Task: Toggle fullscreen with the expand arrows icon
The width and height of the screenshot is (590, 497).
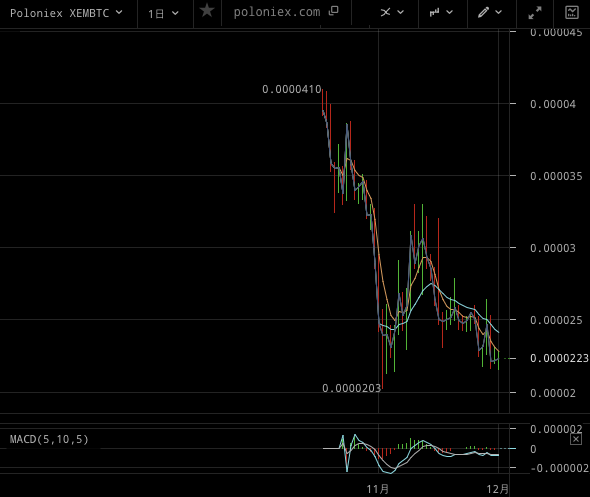Action: pos(535,13)
